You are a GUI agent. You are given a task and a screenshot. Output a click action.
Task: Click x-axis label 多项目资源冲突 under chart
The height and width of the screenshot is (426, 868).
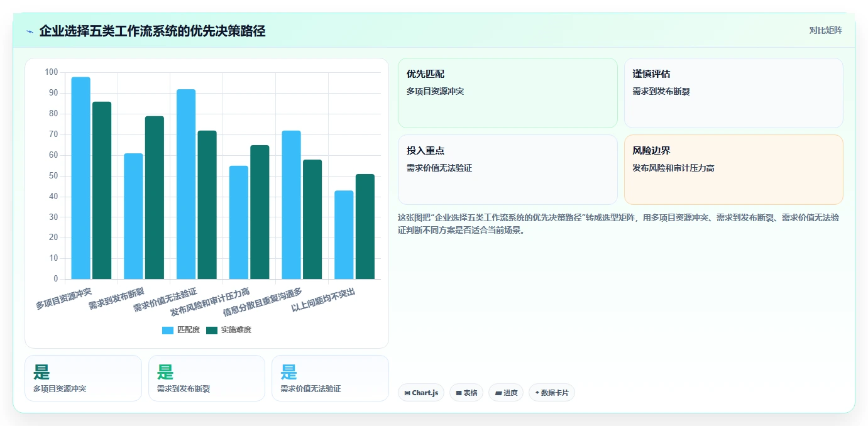(63, 298)
